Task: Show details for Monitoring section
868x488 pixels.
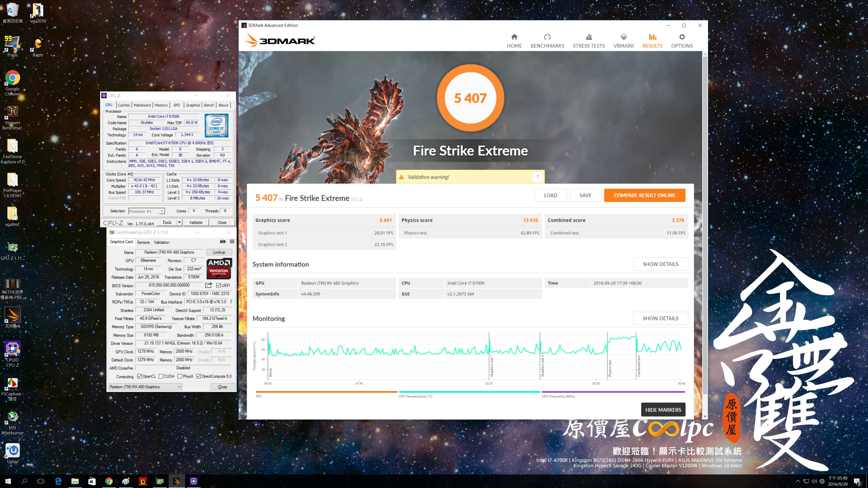Action: click(x=660, y=318)
